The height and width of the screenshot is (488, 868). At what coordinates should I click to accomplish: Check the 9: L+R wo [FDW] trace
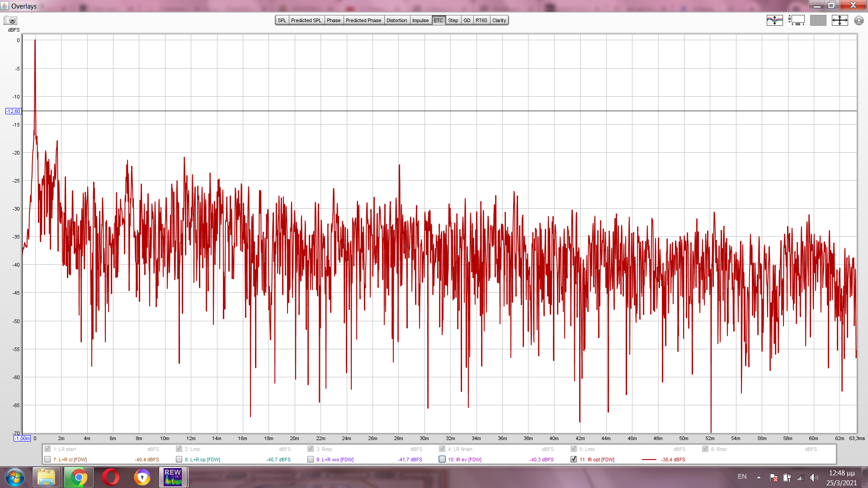click(311, 460)
